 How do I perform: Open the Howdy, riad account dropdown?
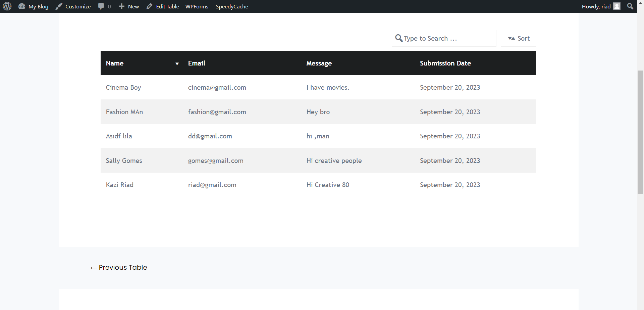597,6
